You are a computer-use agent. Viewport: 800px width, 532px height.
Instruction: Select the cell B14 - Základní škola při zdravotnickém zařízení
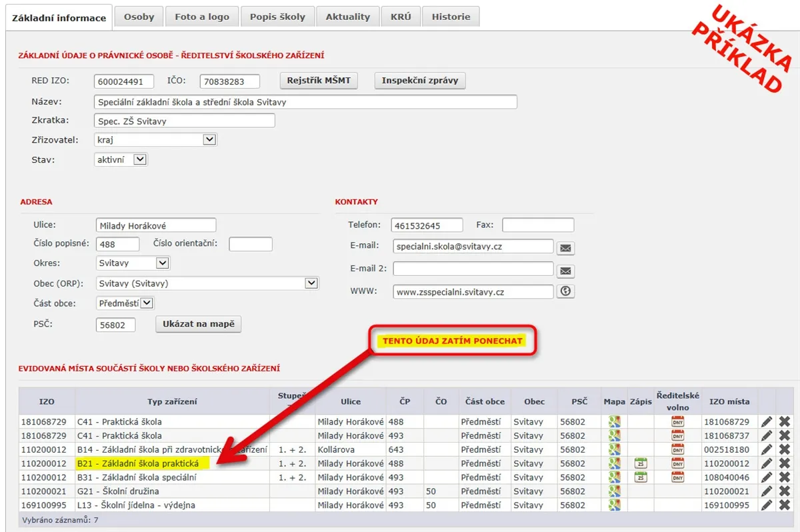[173, 449]
